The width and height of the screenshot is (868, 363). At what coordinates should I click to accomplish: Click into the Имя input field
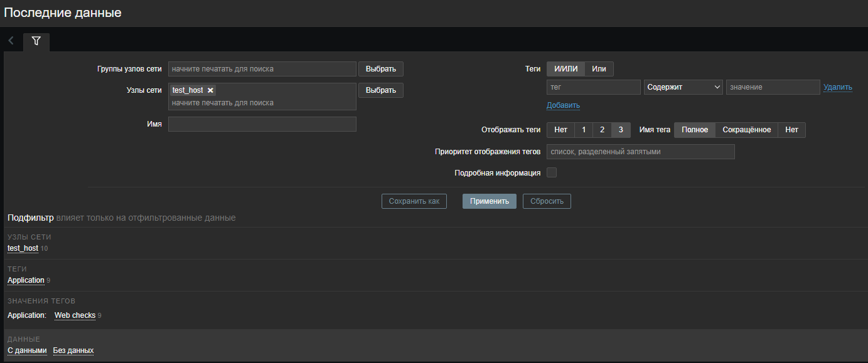click(x=262, y=124)
